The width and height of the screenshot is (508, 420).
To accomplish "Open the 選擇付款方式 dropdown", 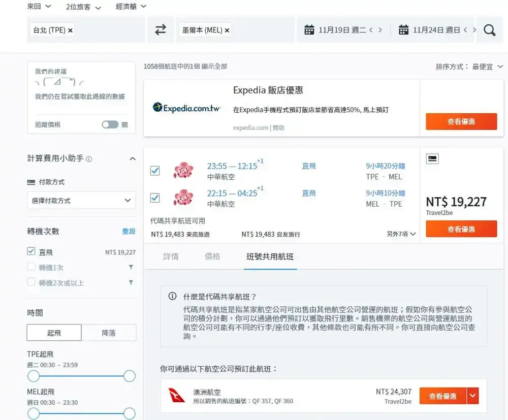I will [81, 201].
